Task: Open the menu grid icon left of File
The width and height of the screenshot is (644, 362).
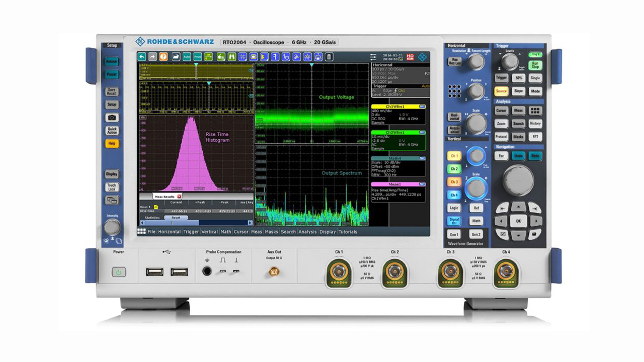Action: click(141, 231)
